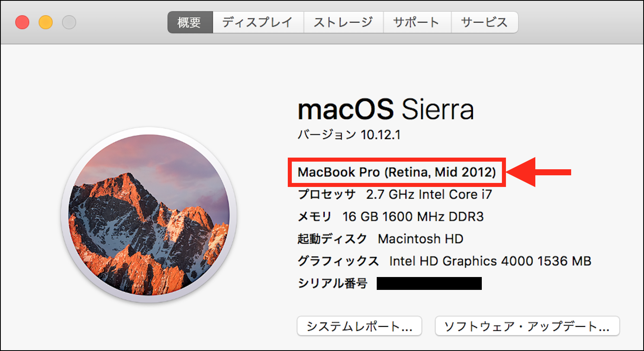Click the 起動ディスク Macintosh HD line

coord(380,239)
